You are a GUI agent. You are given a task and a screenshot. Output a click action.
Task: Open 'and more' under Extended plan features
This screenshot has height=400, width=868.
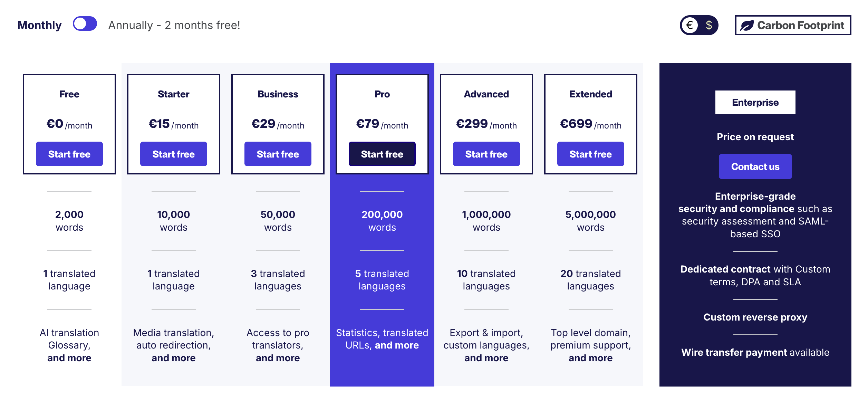tap(591, 358)
